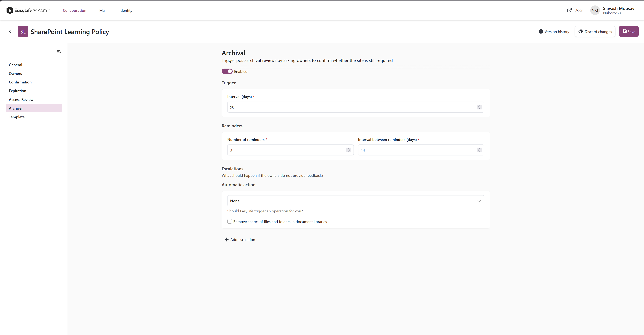
Task: Click the SL policy avatar badge
Action: point(23,31)
